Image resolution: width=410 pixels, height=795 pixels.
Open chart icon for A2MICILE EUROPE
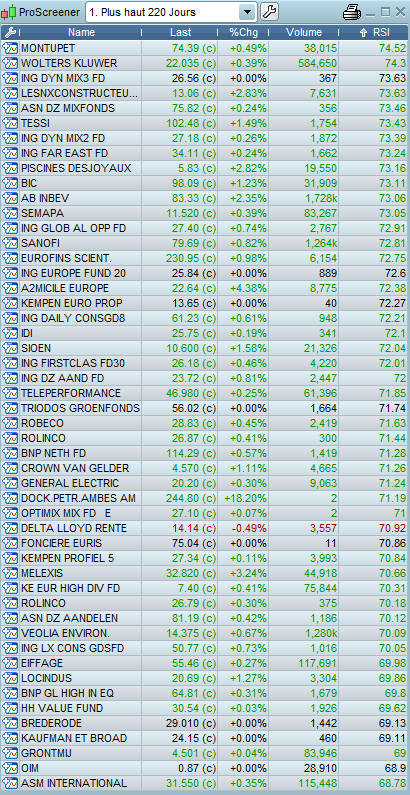point(10,288)
